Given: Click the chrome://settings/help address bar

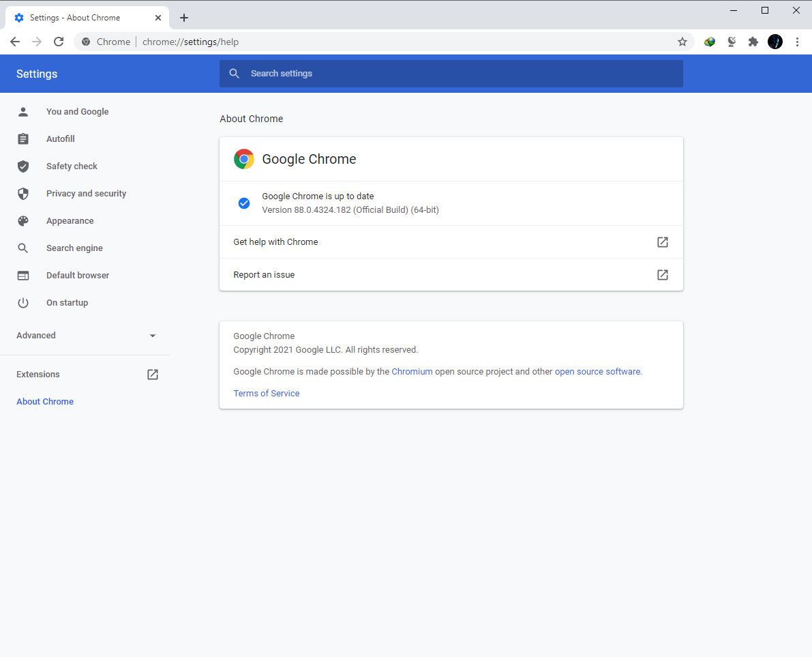Looking at the screenshot, I should point(383,42).
